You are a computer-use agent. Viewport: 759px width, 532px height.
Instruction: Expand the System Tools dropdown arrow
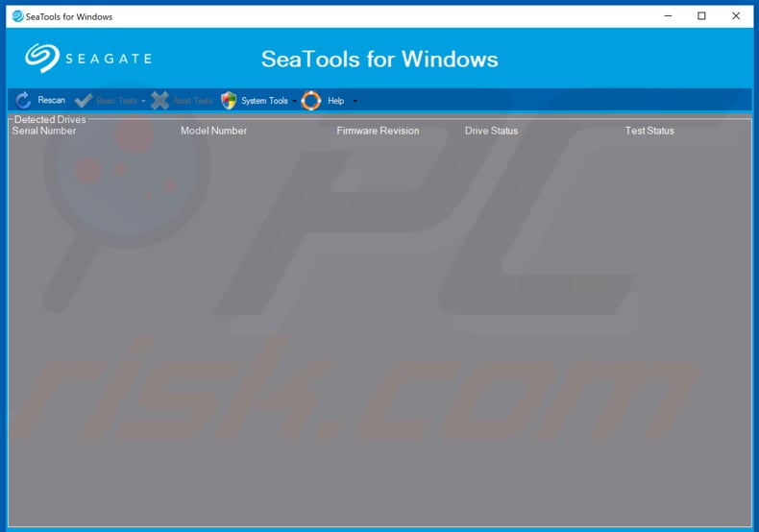tap(294, 101)
